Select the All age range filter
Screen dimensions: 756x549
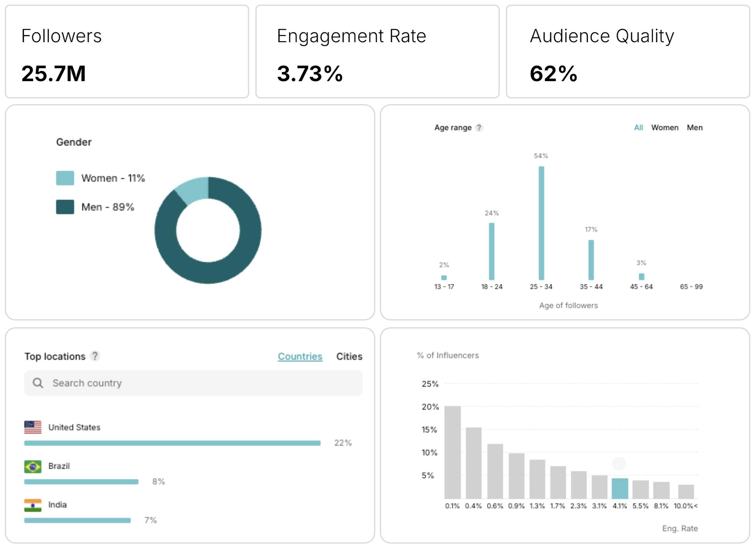coord(638,128)
